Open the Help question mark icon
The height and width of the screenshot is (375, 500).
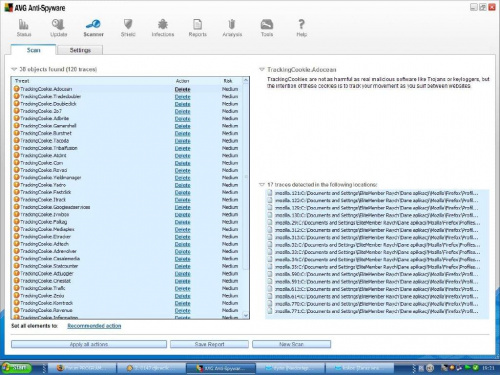[x=301, y=27]
